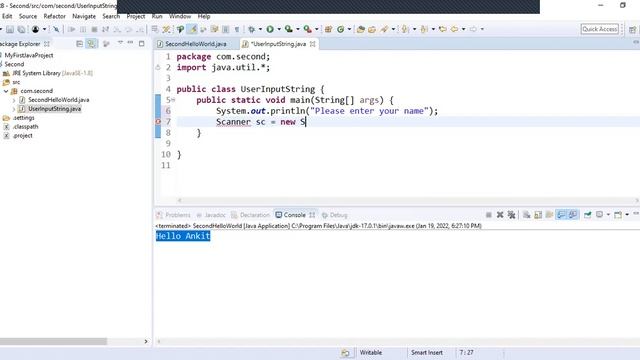Click the Search flashlight toolbar icon
Viewport: 640px width, 360px height.
384,29
